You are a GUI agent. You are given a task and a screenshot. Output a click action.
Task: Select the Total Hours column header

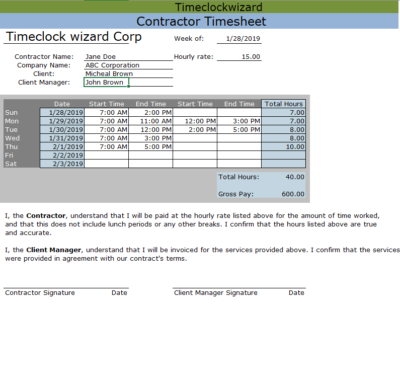click(284, 104)
